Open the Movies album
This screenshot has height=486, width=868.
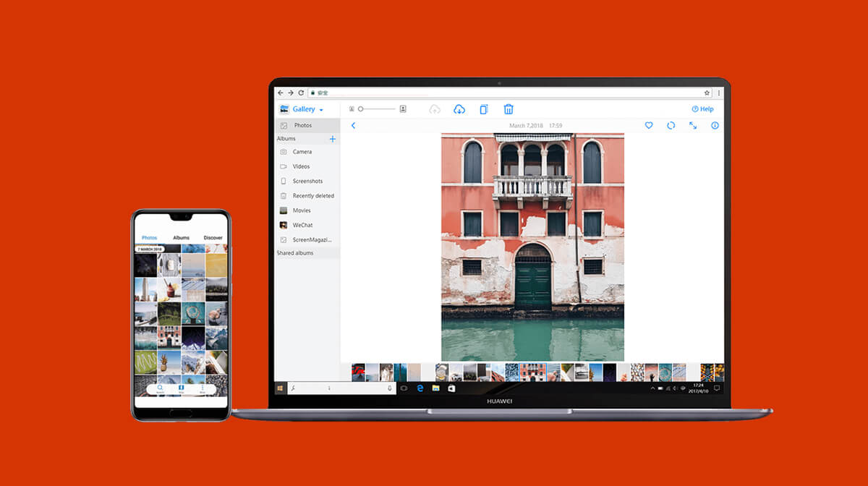point(307,210)
